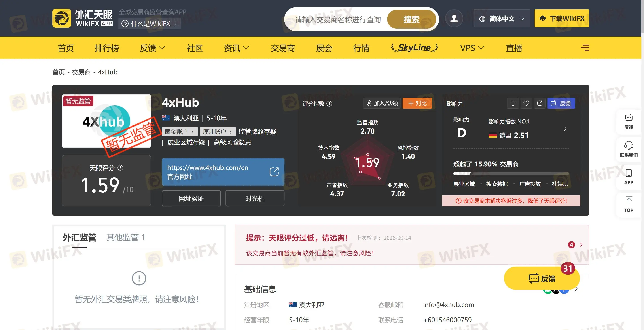This screenshot has width=644, height=330.
Task: Click the heart favorite icon
Action: tap(526, 103)
